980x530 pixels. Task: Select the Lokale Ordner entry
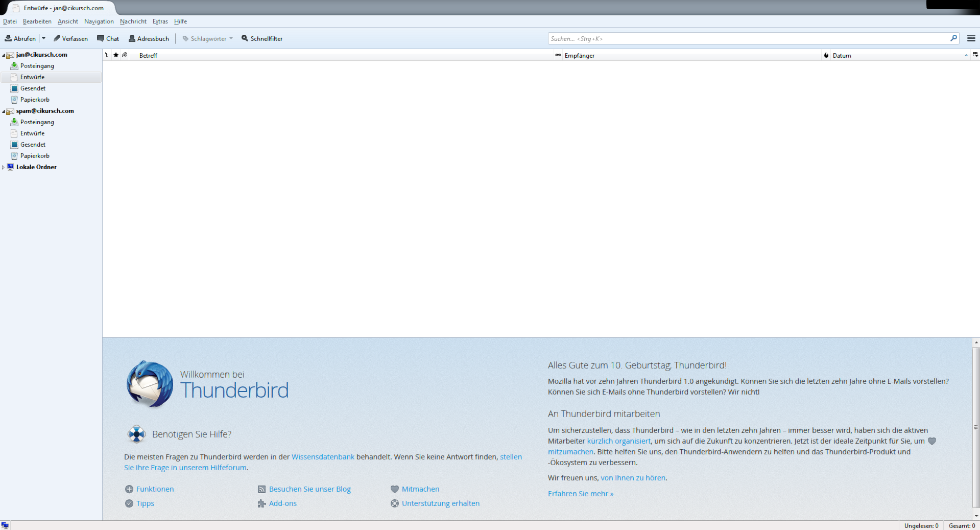point(36,167)
